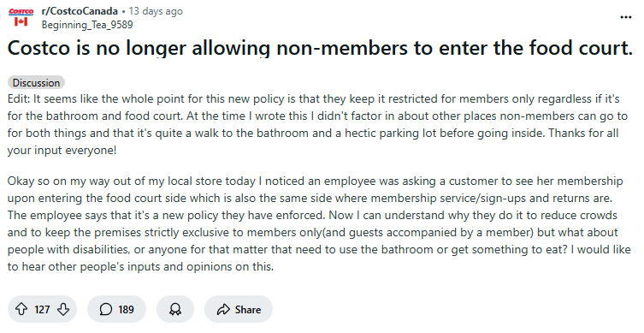Click the 189 comment count number

point(126,309)
